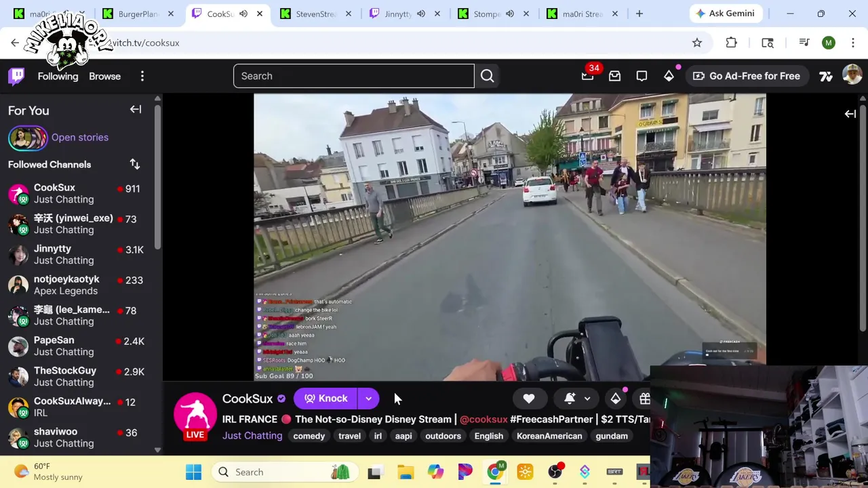868x488 pixels.
Task: Open the Twitch inbox envelope icon
Action: (x=614, y=76)
